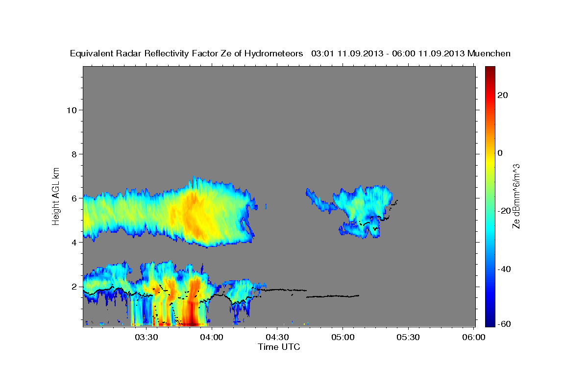Click the dark red top of the colorbar
588x392 pixels.
[490, 70]
